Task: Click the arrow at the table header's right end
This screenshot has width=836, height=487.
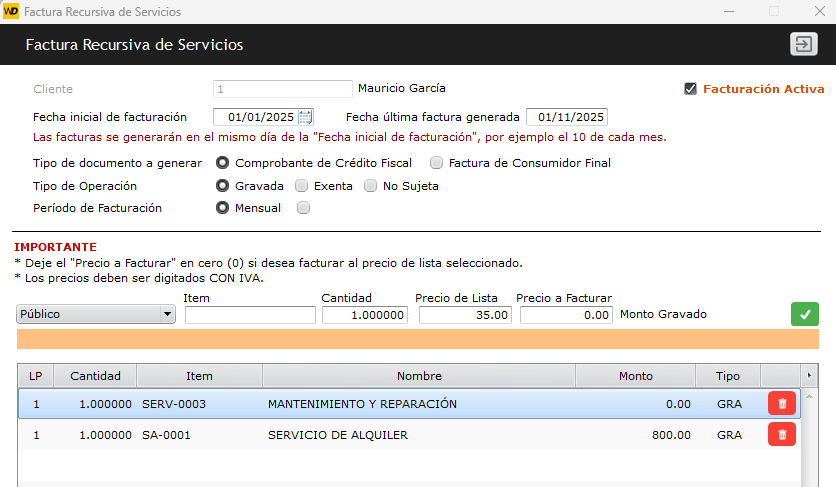Action: (809, 376)
